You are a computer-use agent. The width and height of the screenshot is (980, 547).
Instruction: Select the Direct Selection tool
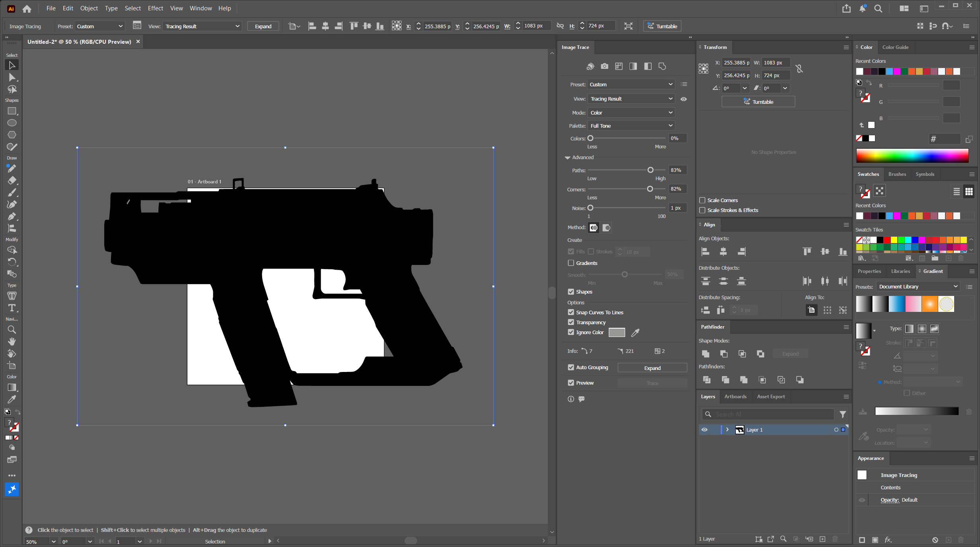12,77
